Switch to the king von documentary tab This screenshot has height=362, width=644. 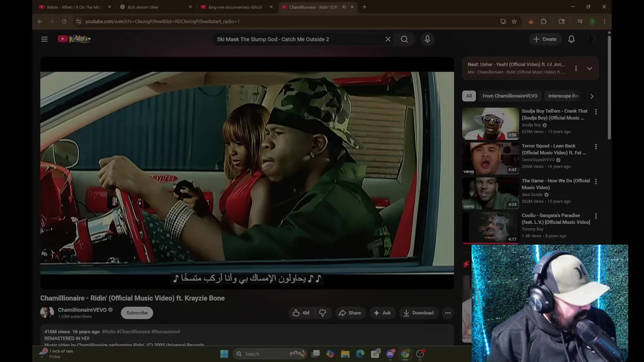click(x=236, y=7)
